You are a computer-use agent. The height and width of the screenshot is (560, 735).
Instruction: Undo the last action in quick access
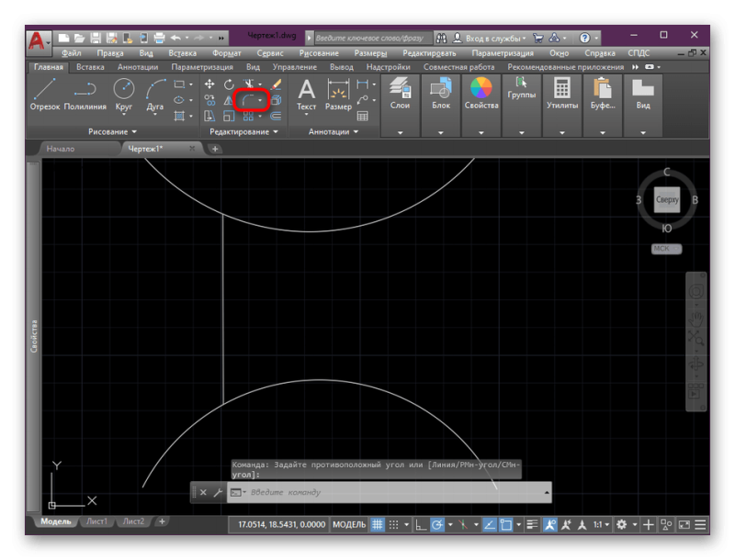175,38
